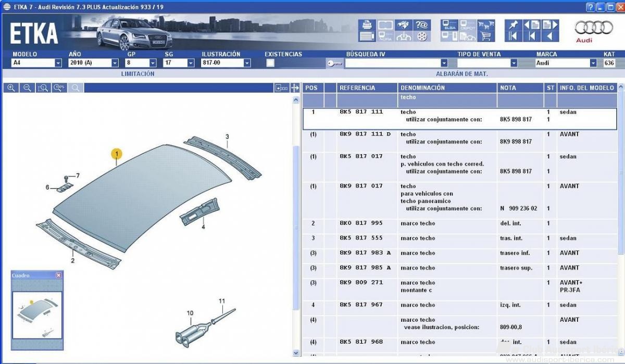Image resolution: width=625 pixels, height=364 pixels.
Task: Click the POS column header
Action: 312,88
